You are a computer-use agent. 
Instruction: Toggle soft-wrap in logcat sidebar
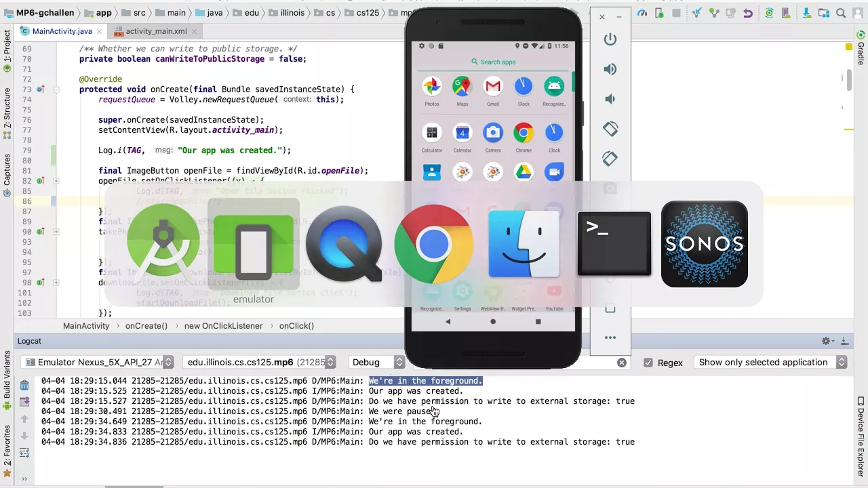pyautogui.click(x=24, y=453)
